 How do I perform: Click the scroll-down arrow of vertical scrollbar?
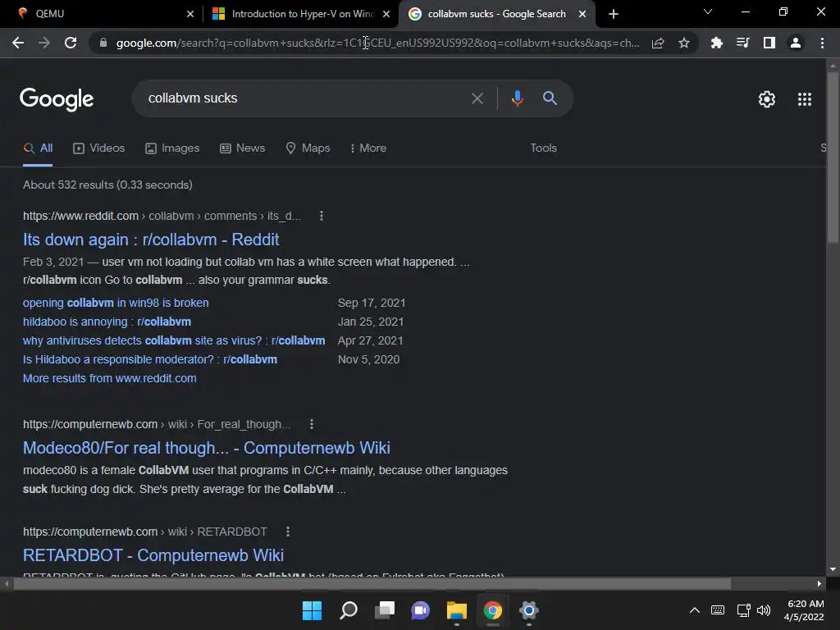[x=832, y=569]
